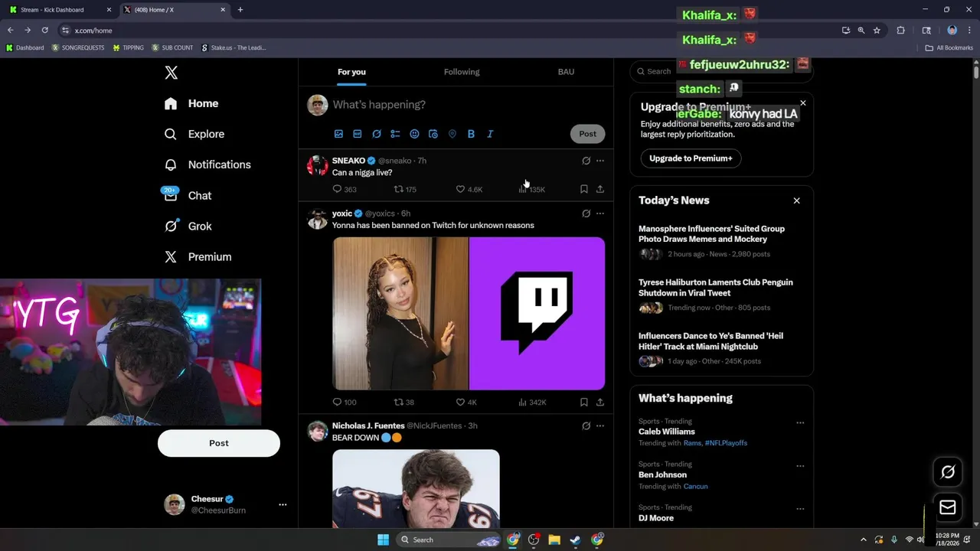Repost SNEAKO's post
980x551 pixels.
[405, 189]
